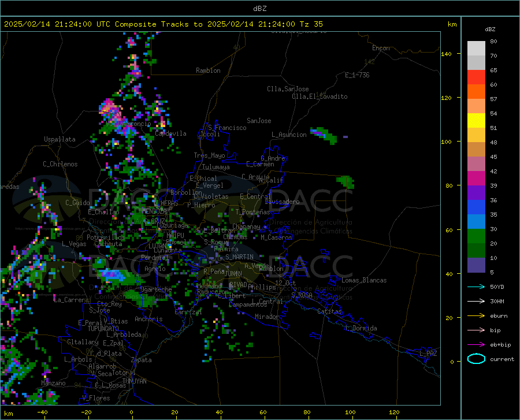Click the Tres_Mayo label

(209, 155)
